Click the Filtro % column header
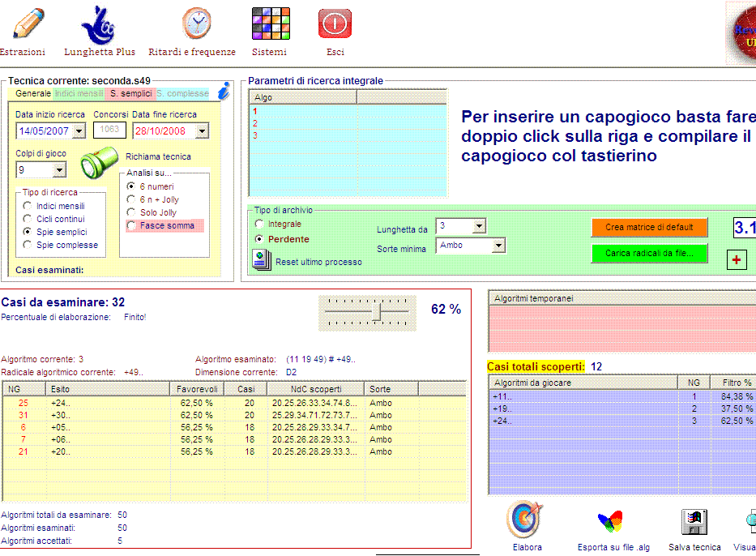This screenshot has height=556, width=756. [733, 383]
